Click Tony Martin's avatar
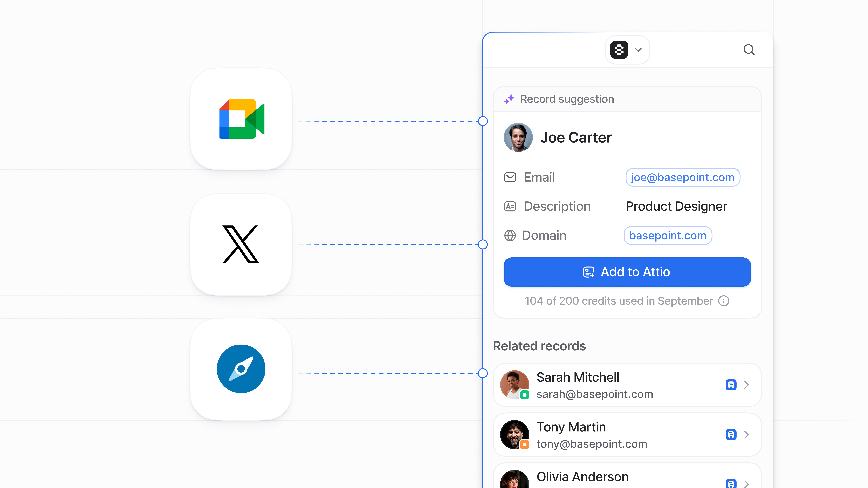 click(515, 434)
